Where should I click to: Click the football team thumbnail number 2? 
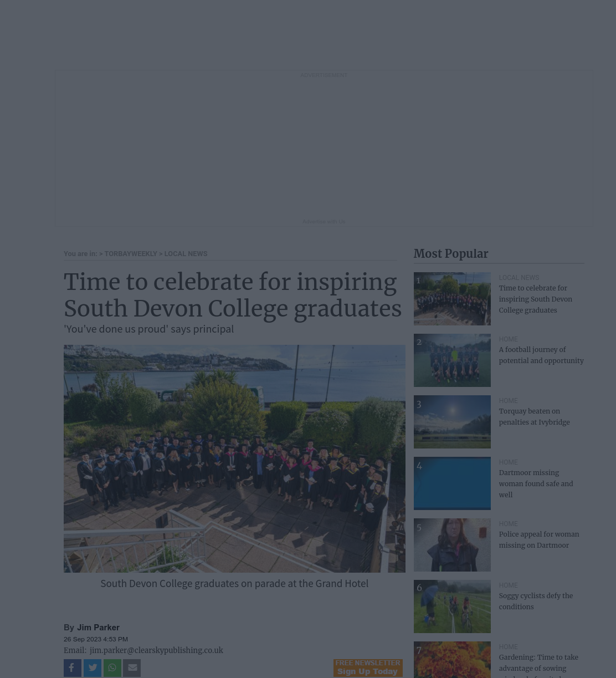pyautogui.click(x=452, y=360)
